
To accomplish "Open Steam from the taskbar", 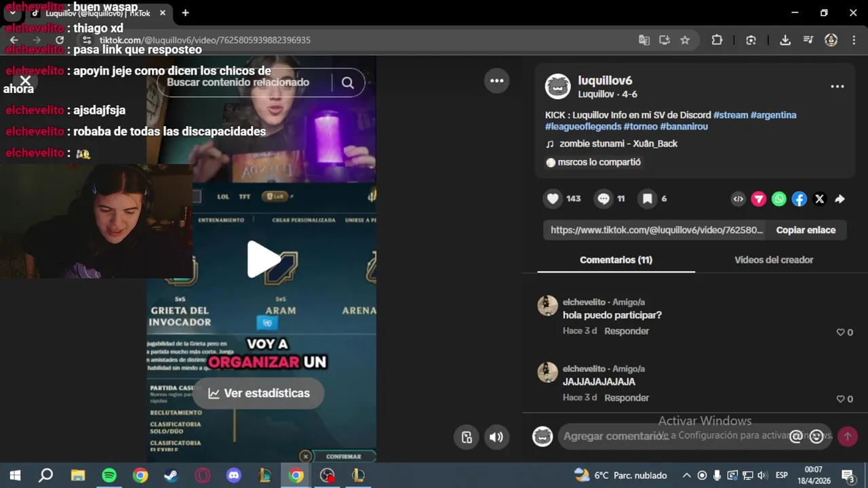I will click(x=171, y=475).
